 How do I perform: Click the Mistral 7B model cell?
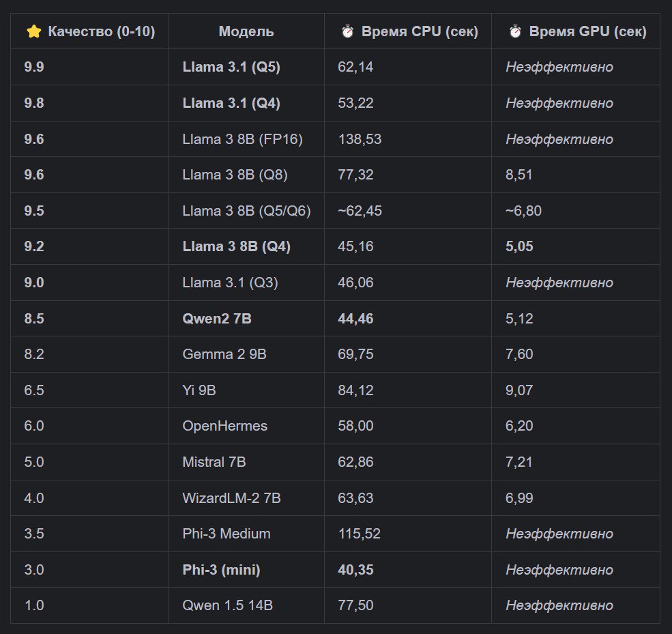(x=214, y=462)
